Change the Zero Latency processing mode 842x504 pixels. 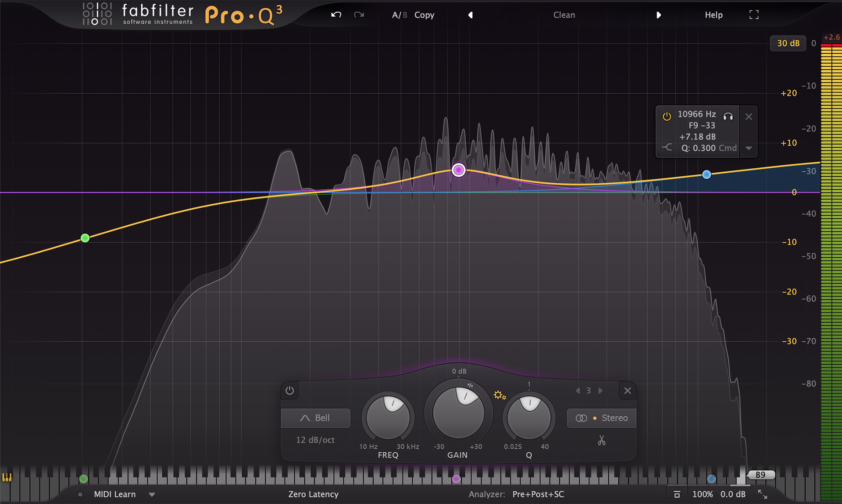(313, 494)
